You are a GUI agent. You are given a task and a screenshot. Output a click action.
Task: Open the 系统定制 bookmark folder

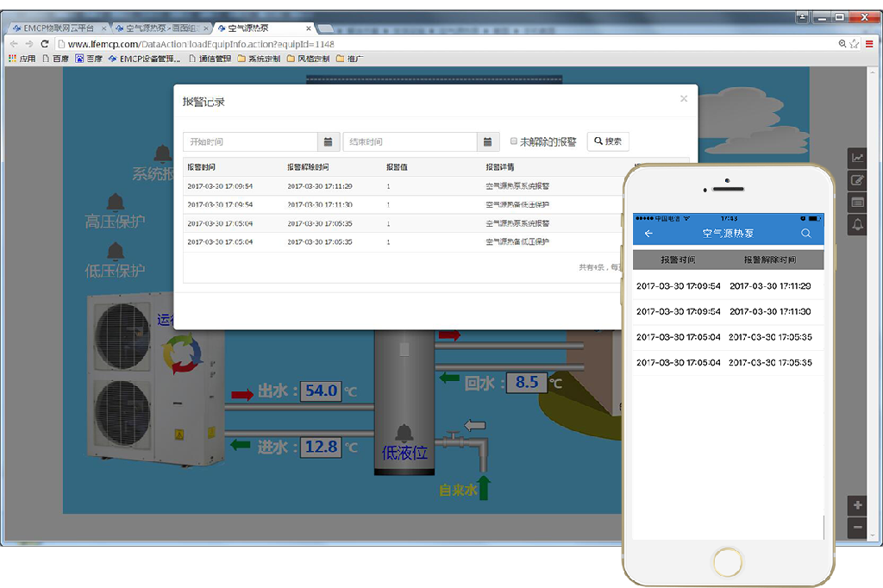[259, 59]
